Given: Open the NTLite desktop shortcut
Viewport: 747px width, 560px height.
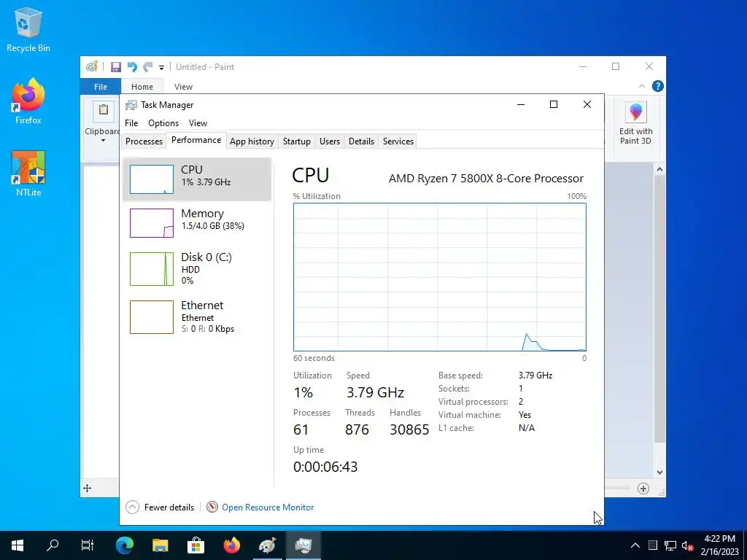Looking at the screenshot, I should tap(28, 174).
